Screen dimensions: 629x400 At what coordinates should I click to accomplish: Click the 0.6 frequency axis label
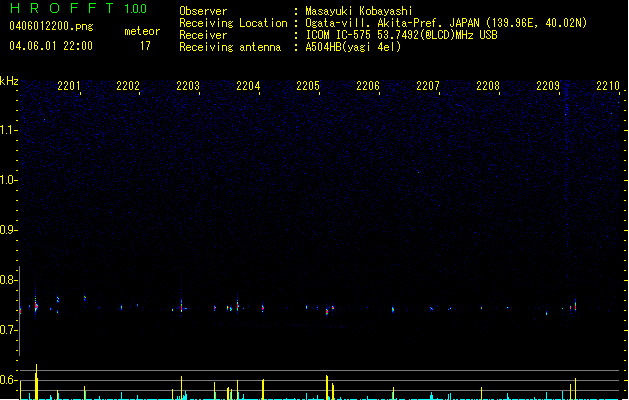[x=8, y=380]
